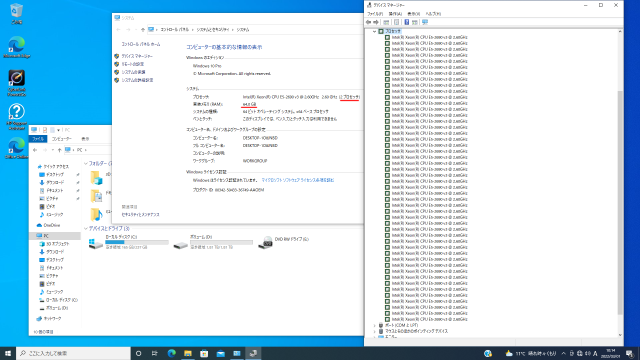This screenshot has width=640, height=360.
Task: Open the notification center icon
Action: click(x=629, y=353)
